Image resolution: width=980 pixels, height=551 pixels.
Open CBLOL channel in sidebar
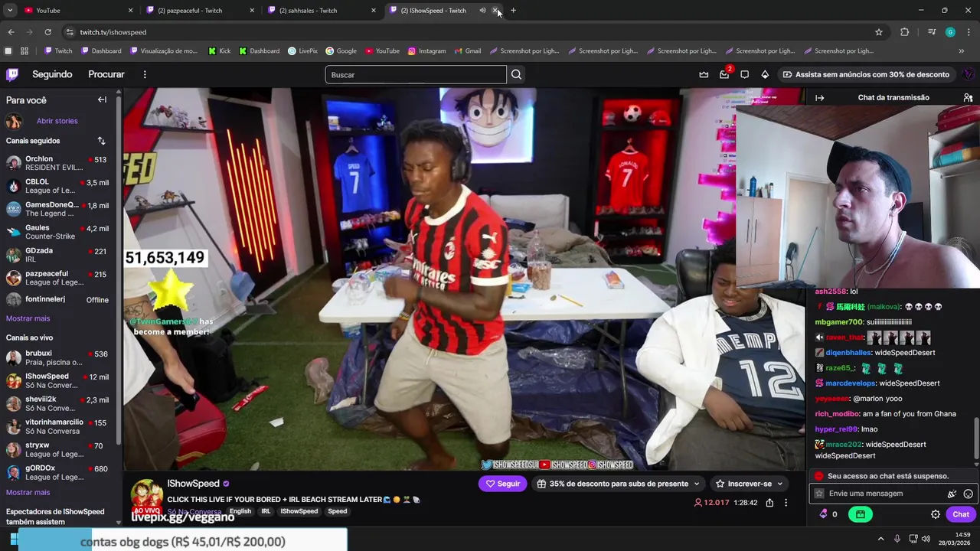(58, 186)
